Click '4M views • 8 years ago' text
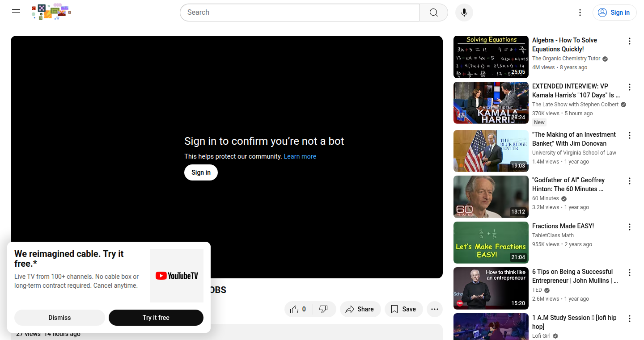This screenshot has height=340, width=644. (560, 67)
